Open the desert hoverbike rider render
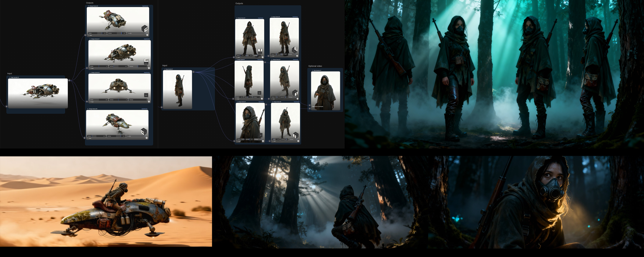The height and width of the screenshot is (257, 644). point(106,201)
